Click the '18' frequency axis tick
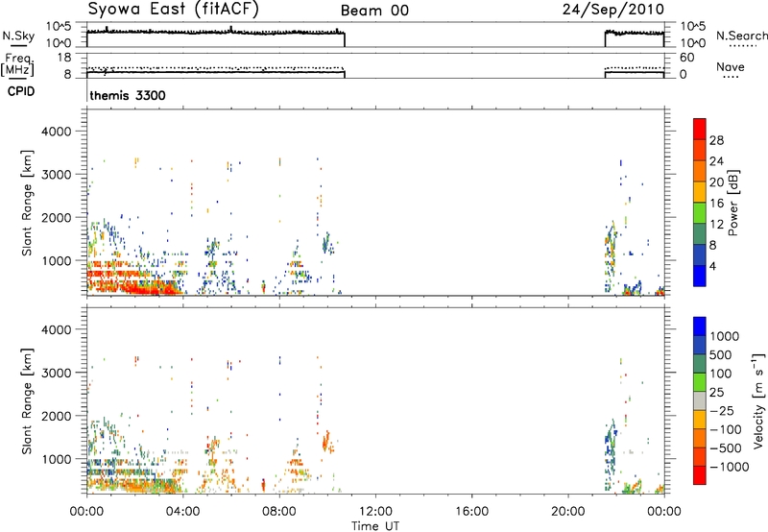Screen dimensions: 768x532 point(64,58)
